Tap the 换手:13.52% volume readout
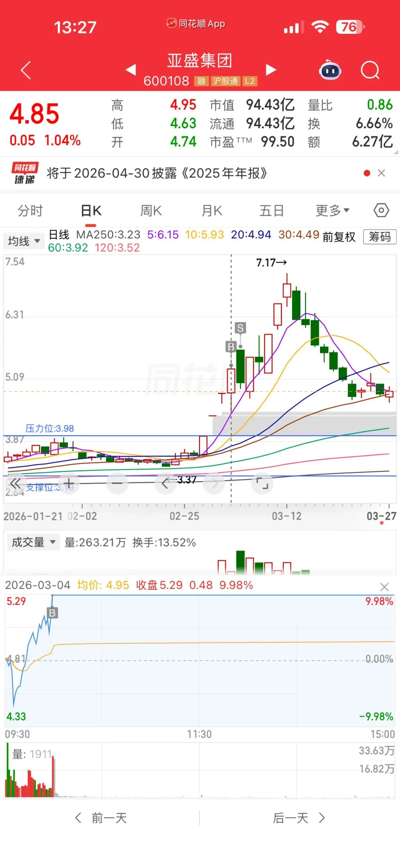 click(164, 542)
